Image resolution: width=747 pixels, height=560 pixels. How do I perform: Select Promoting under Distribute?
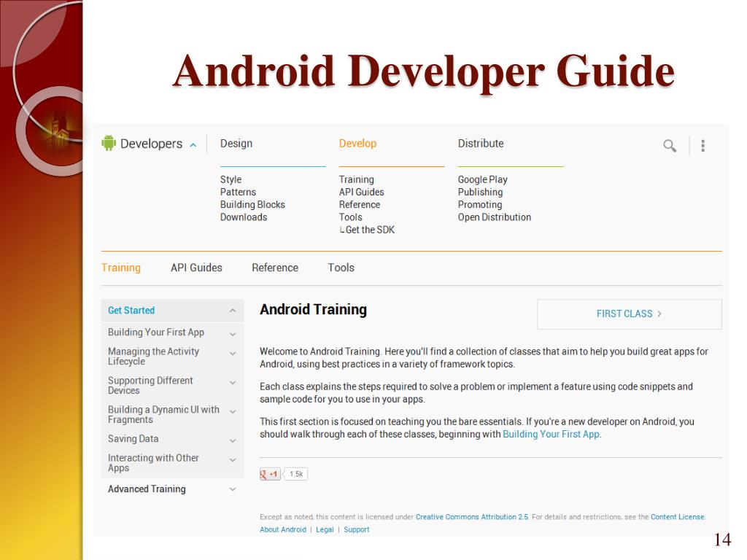[x=480, y=205]
